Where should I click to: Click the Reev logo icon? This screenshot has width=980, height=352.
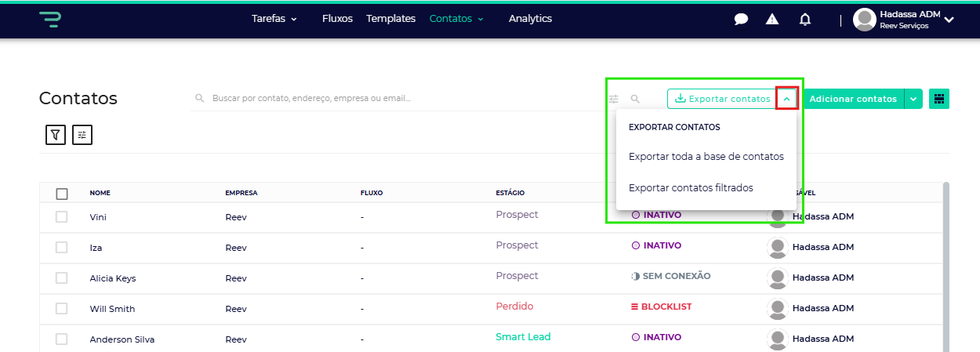point(50,20)
